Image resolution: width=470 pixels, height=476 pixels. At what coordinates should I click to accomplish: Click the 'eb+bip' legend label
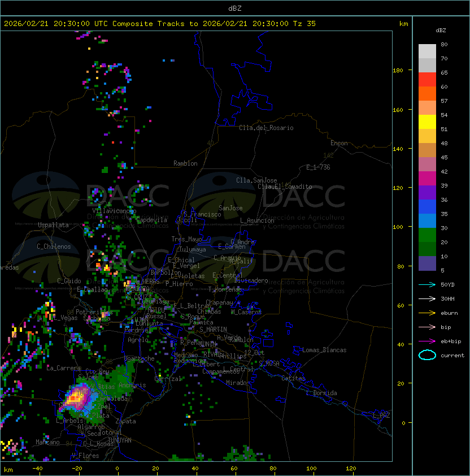tap(451, 341)
